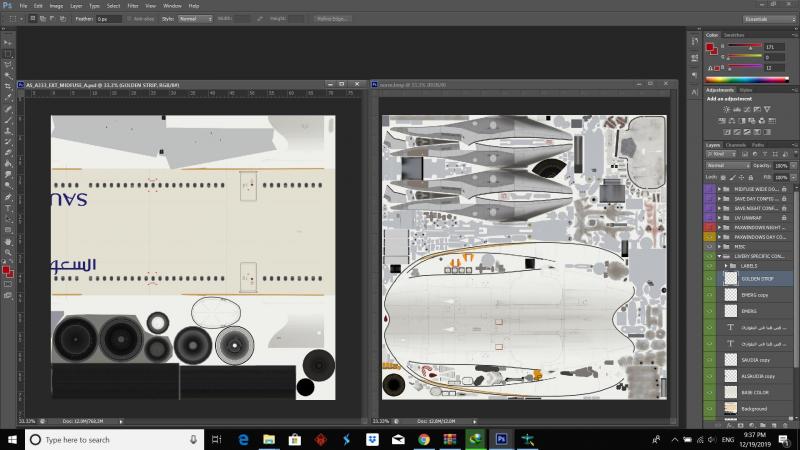Image resolution: width=800 pixels, height=450 pixels.
Task: Select the Paint Bucket tool
Action: tap(7, 164)
